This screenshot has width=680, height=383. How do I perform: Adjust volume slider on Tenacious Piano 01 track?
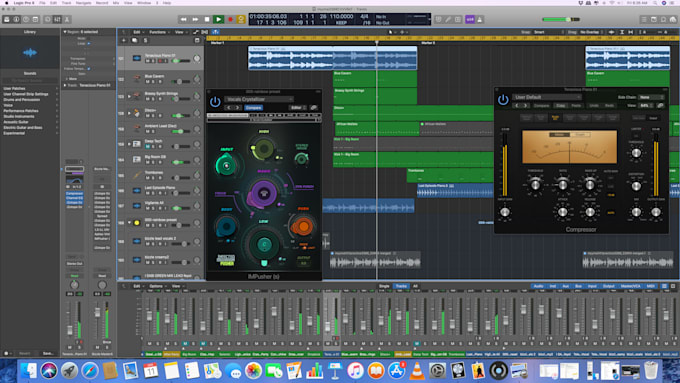tap(181, 61)
